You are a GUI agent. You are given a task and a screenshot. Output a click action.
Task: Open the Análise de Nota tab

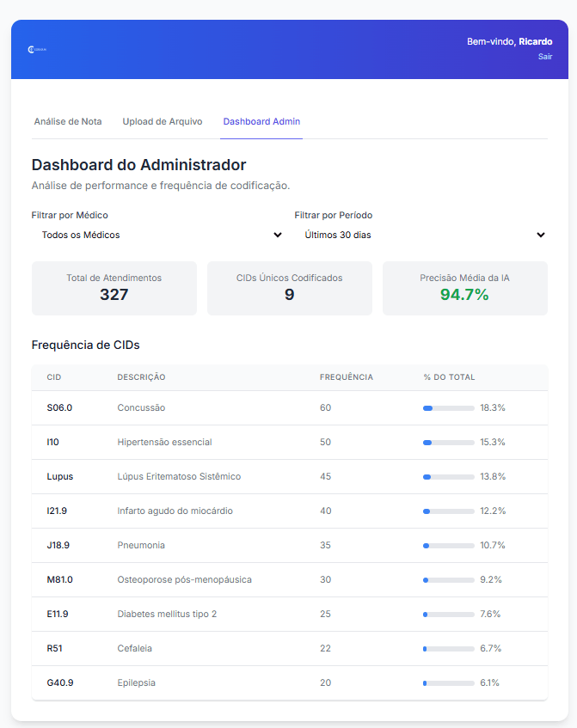(68, 121)
